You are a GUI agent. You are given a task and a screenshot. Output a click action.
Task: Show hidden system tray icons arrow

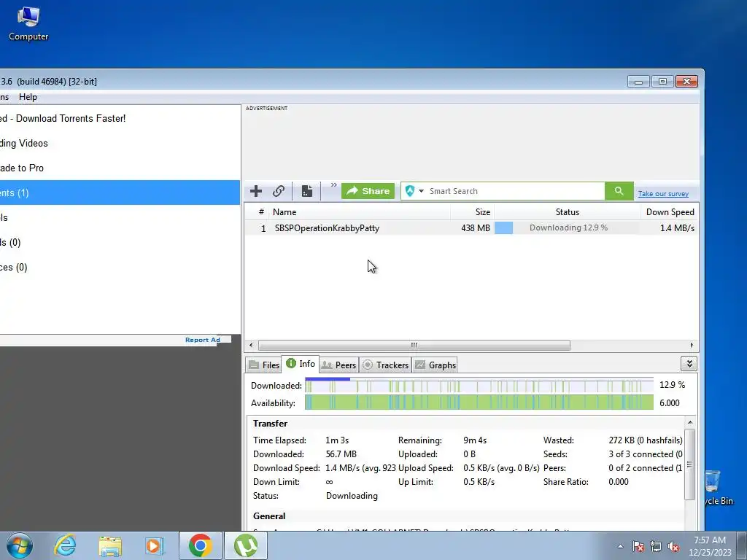coord(620,546)
